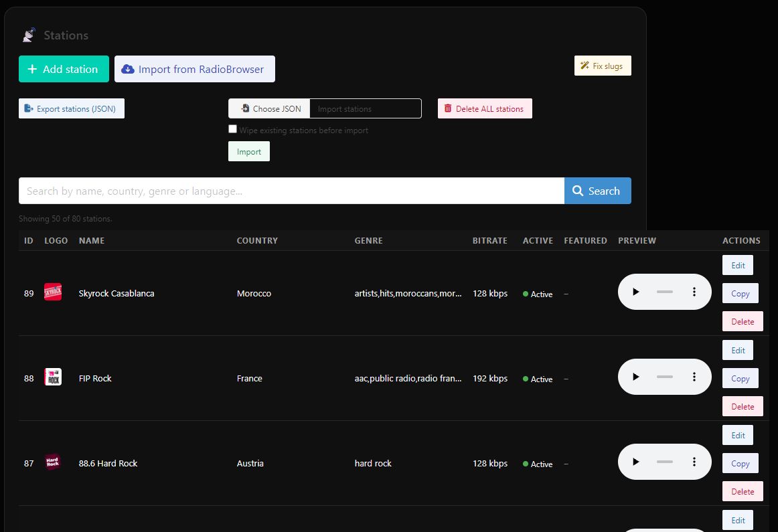The height and width of the screenshot is (532, 778).
Task: Choose a JSON file to import
Action: tap(269, 108)
